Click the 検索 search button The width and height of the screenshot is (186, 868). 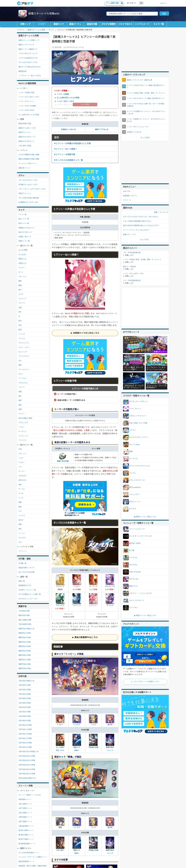(x=164, y=14)
